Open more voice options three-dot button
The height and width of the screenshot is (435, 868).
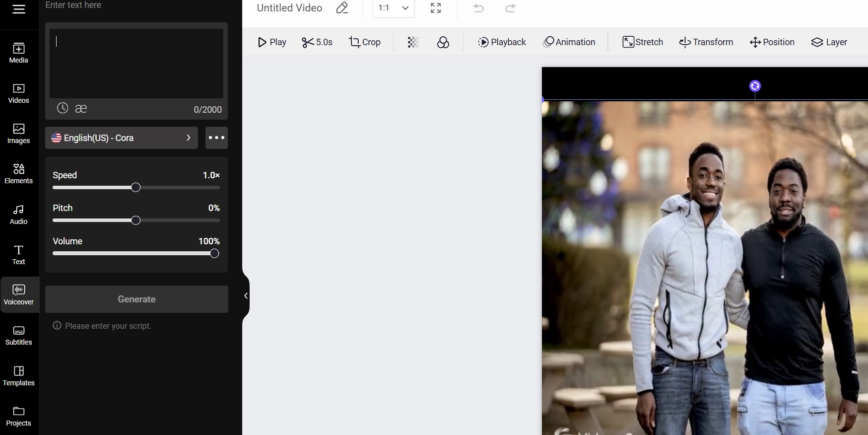[x=216, y=138]
